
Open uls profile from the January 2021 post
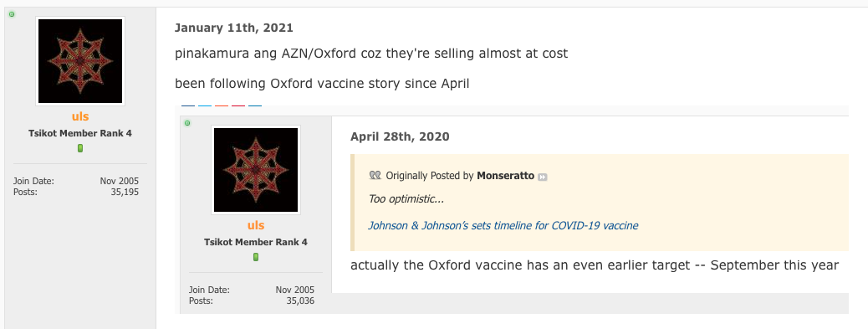80,116
